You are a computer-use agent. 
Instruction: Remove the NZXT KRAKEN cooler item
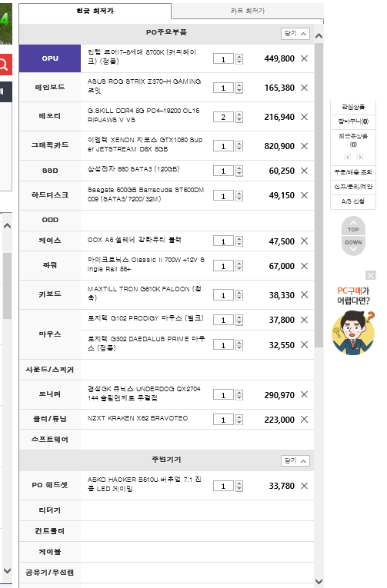305,419
